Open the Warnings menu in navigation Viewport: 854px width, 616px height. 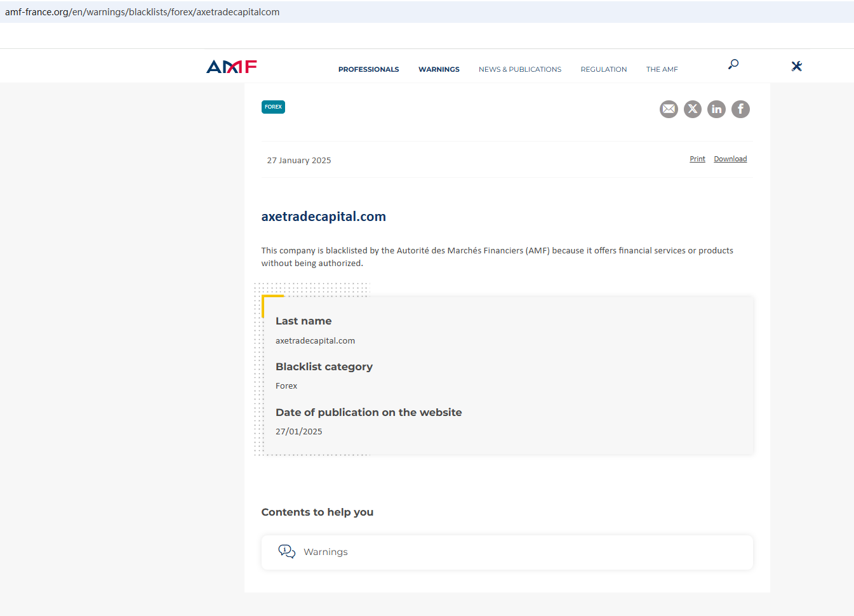pos(439,69)
